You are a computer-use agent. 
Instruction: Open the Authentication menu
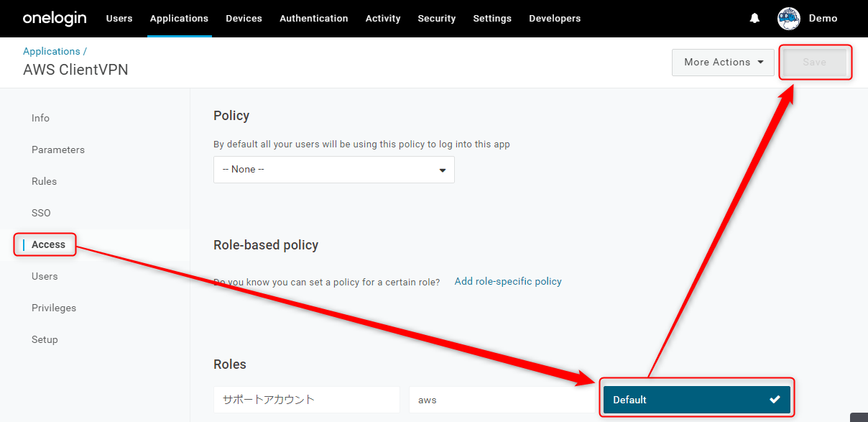(x=314, y=19)
